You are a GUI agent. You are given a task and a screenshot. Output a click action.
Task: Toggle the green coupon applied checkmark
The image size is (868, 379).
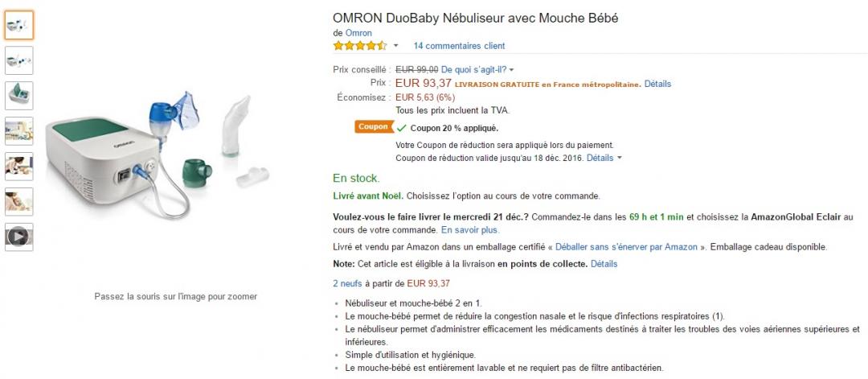[401, 128]
